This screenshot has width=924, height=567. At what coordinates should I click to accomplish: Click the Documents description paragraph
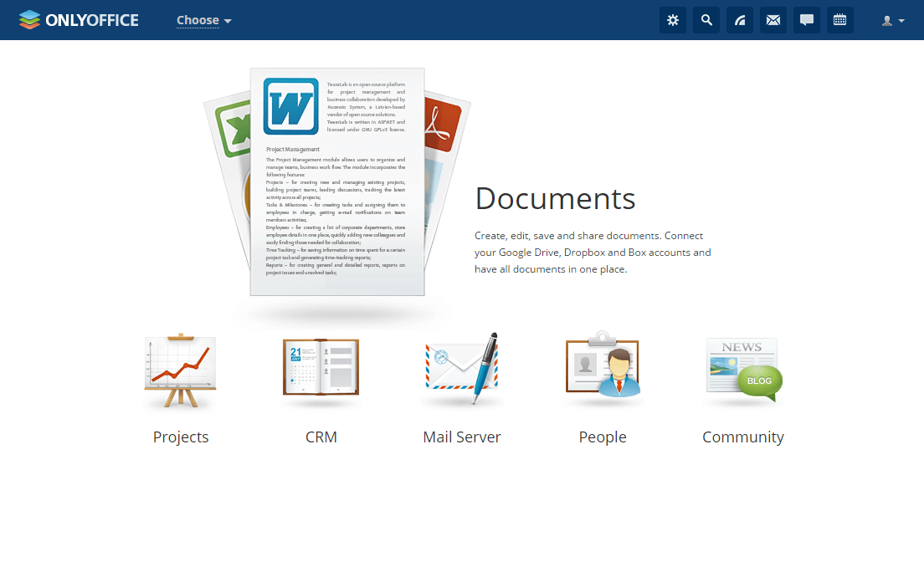tap(593, 252)
